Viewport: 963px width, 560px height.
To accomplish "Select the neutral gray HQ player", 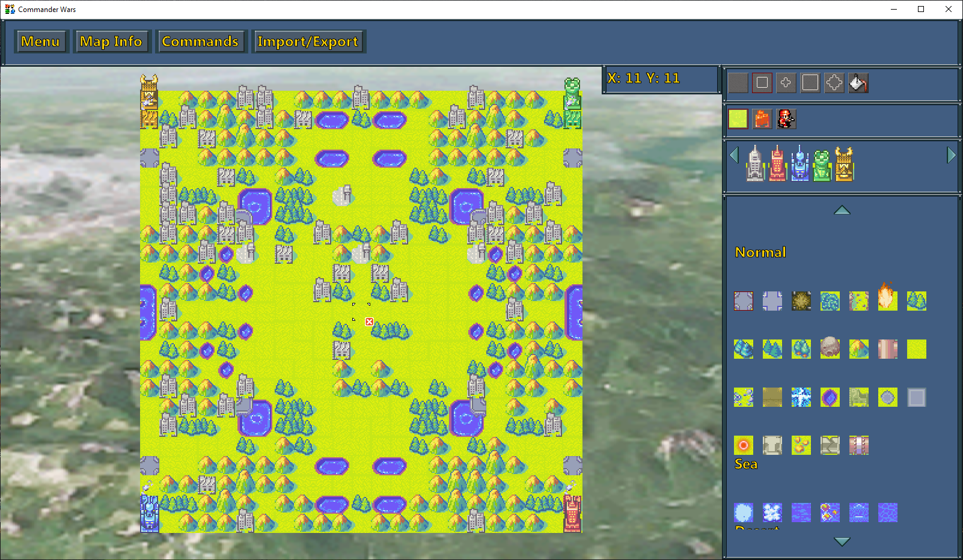I will coord(755,163).
